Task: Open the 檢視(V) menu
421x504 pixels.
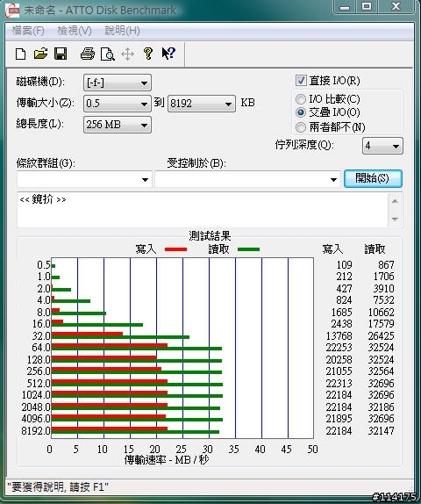Action: 75,31
